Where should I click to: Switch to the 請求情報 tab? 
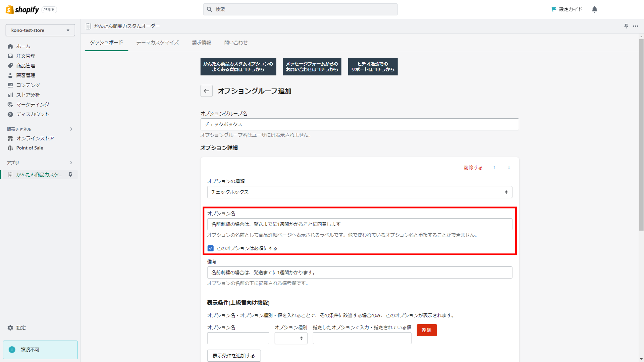click(201, 43)
